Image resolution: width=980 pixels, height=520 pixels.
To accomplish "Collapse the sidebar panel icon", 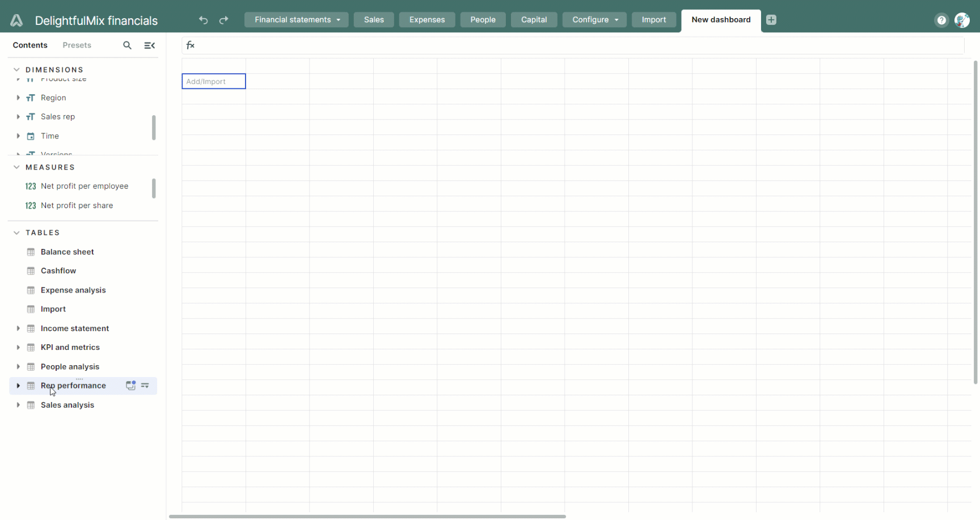I will [x=150, y=45].
